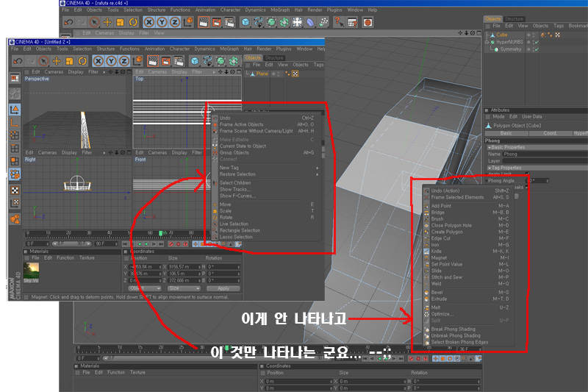Viewport: 588px width, 392px height.
Task: Open Size mode dropdown in Coordinates
Action: click(184, 288)
